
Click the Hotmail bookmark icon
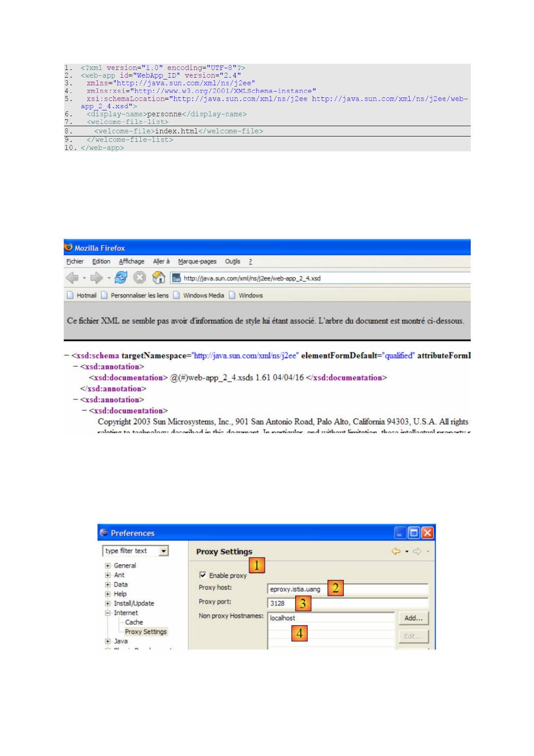point(70,295)
